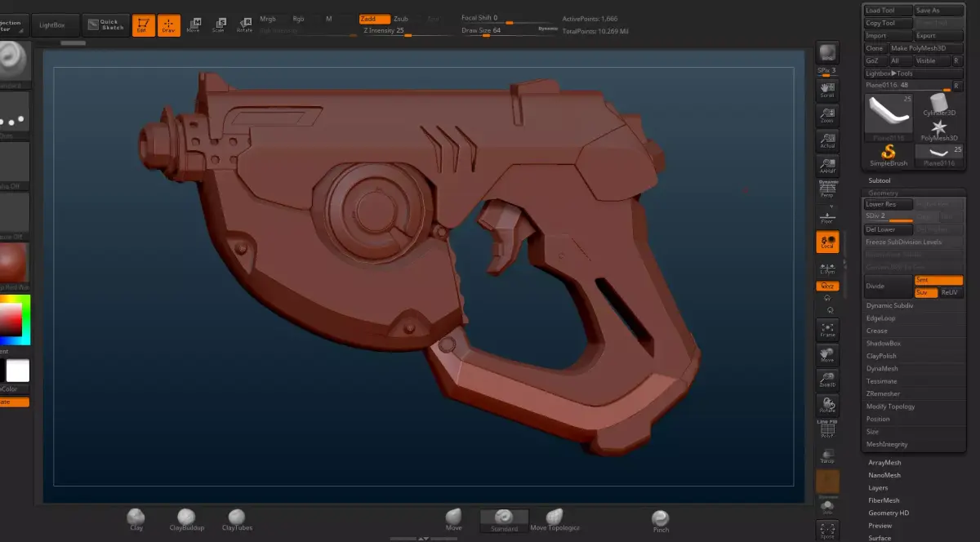The image size is (980, 542).
Task: Select the Move brush at the bottom
Action: point(453,519)
